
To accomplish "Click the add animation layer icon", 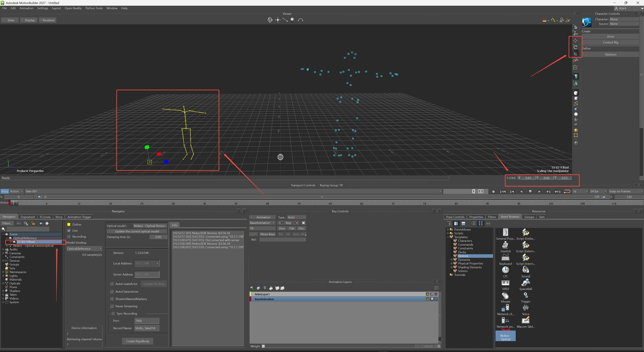I will (x=252, y=288).
